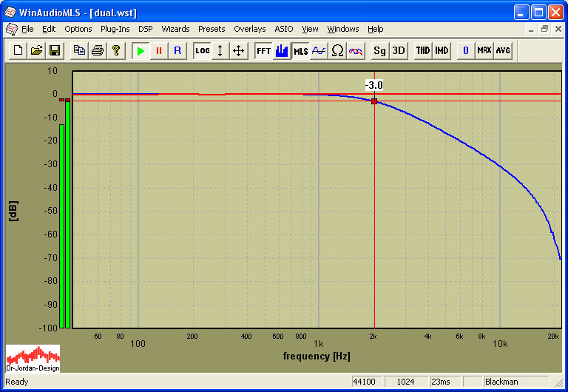Open the Wizards dropdown menu
Viewport: 568px width, 392px height.
point(175,29)
